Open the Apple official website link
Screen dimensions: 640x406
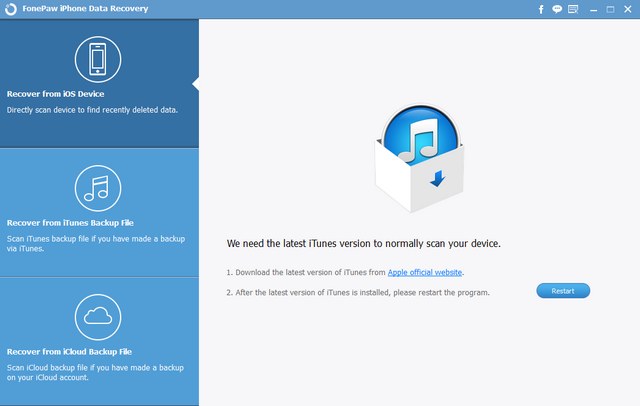427,272
